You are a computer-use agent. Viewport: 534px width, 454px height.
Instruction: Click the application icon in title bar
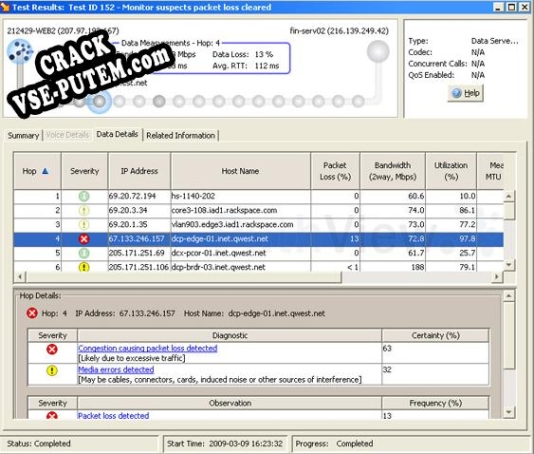[x=5, y=7]
